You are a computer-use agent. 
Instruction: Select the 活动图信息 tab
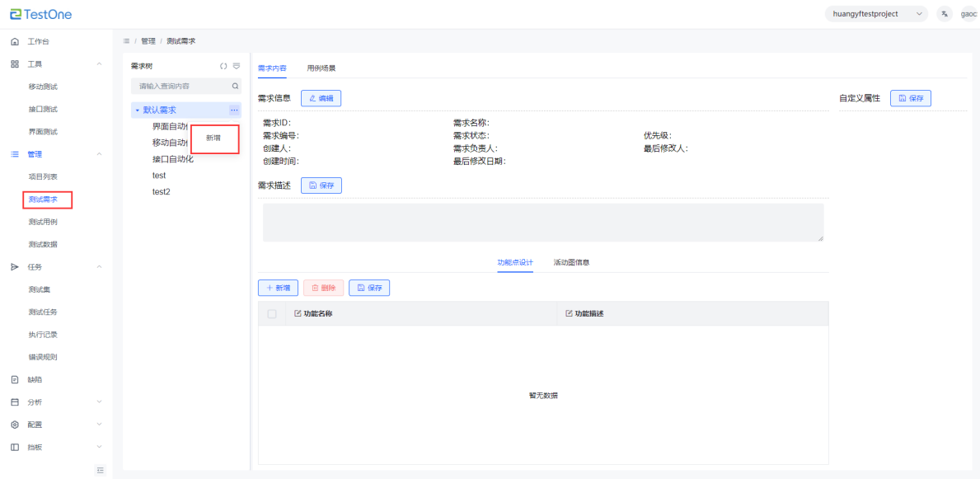571,262
